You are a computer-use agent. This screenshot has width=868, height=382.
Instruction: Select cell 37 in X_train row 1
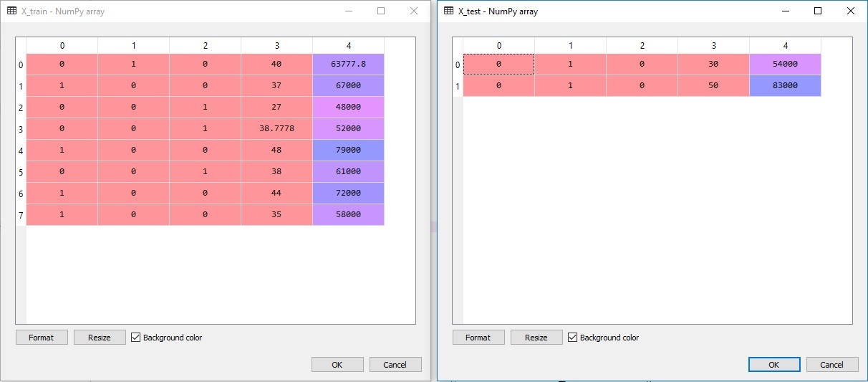[x=276, y=85]
